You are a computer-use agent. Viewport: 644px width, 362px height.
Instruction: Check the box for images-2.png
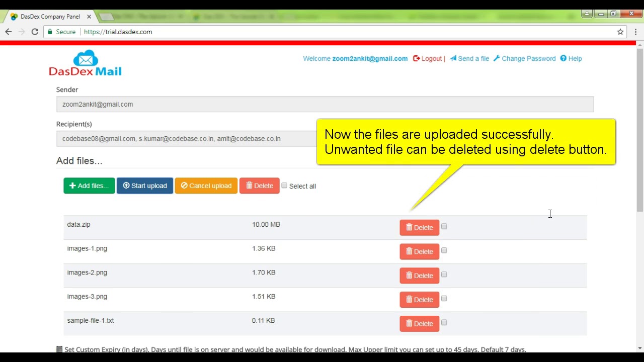pos(444,275)
